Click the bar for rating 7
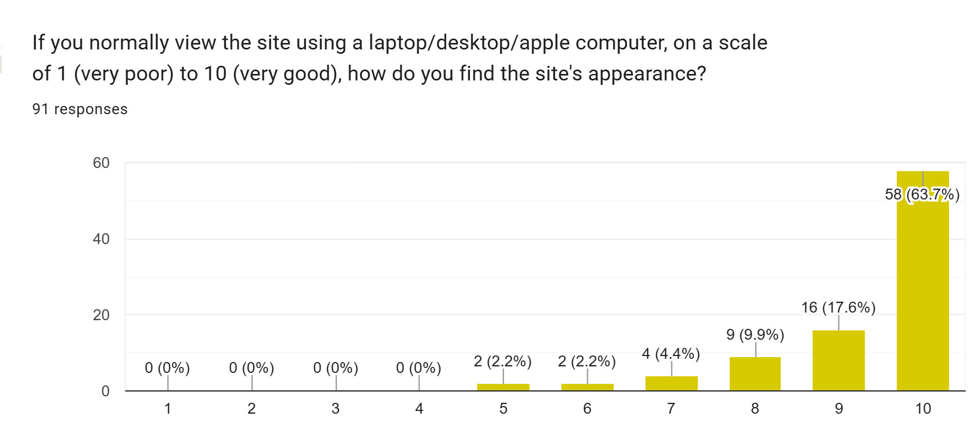The height and width of the screenshot is (424, 980). (x=671, y=383)
